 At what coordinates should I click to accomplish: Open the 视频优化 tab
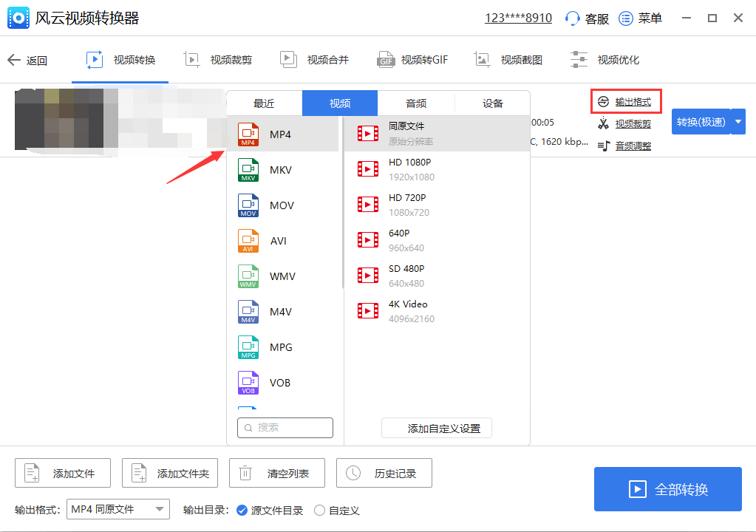click(605, 60)
